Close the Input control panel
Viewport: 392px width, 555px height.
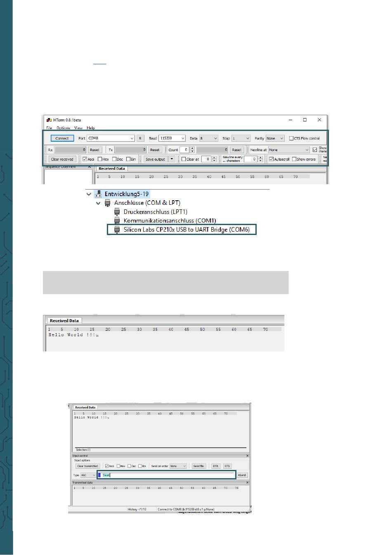(x=247, y=456)
